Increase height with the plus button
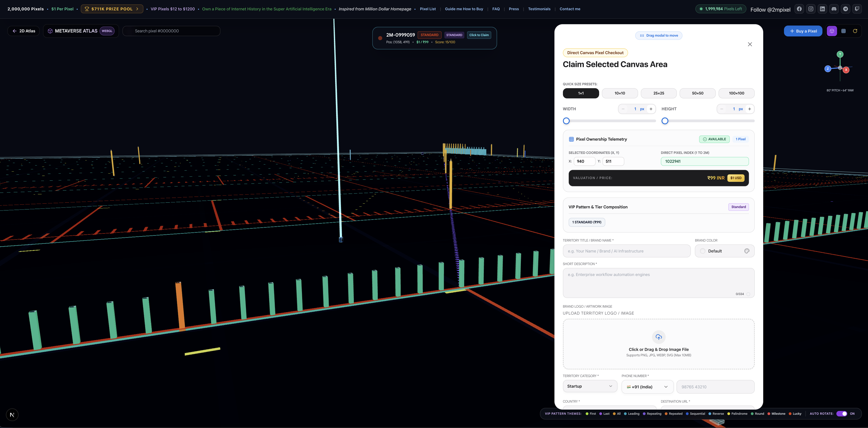868x428 pixels. (749, 109)
